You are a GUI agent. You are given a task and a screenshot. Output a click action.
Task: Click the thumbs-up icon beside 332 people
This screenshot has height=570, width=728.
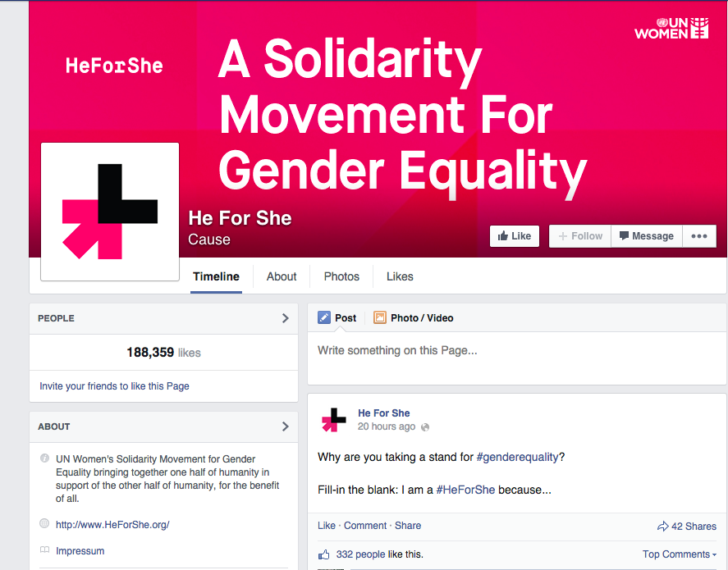[x=324, y=554]
